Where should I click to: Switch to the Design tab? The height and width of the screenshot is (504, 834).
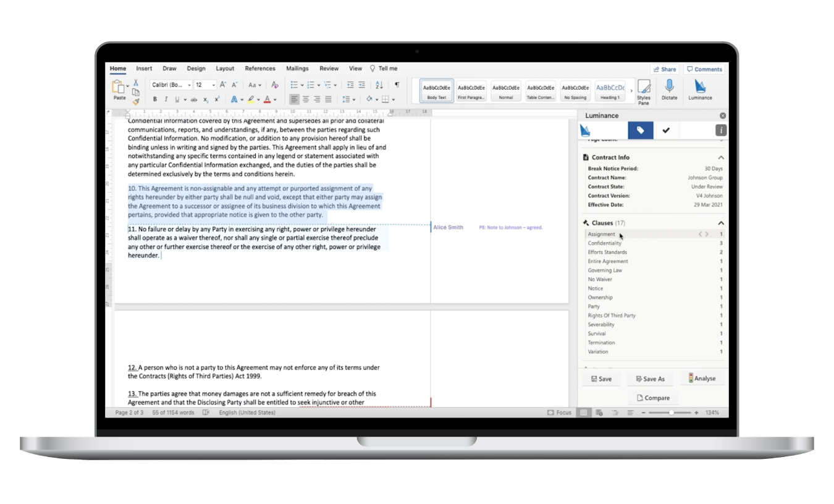coord(196,69)
